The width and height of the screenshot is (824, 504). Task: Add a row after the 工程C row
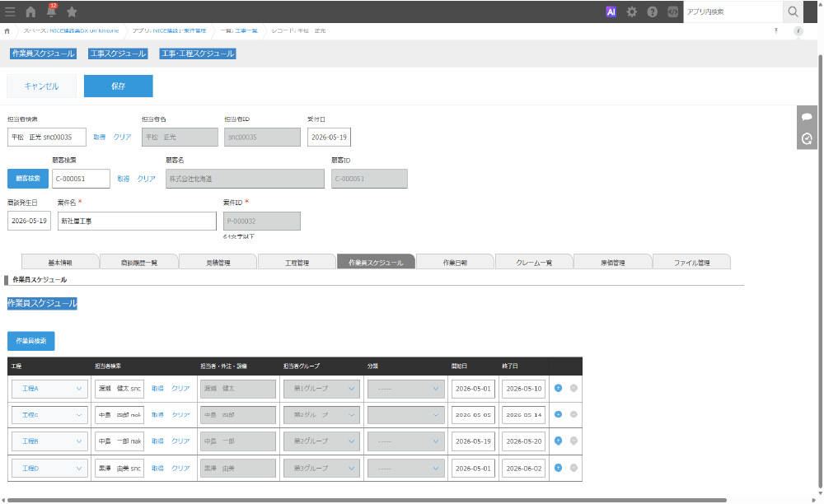(x=558, y=414)
